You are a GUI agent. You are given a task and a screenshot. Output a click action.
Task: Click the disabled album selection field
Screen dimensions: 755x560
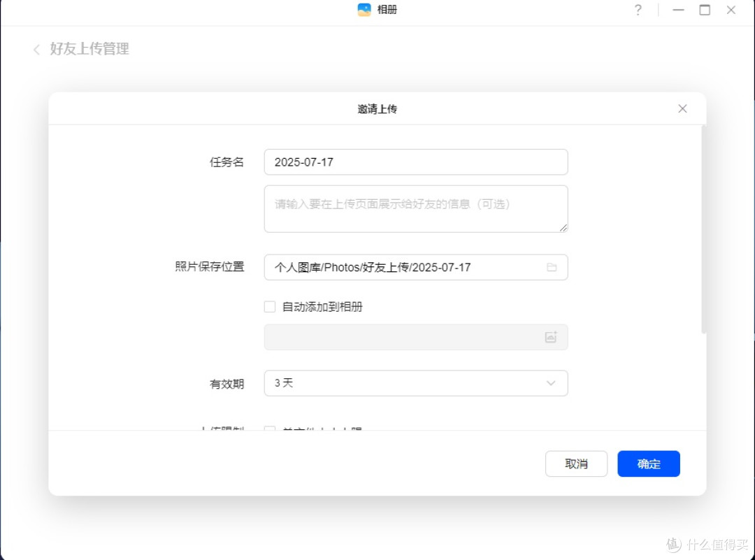[x=416, y=337]
